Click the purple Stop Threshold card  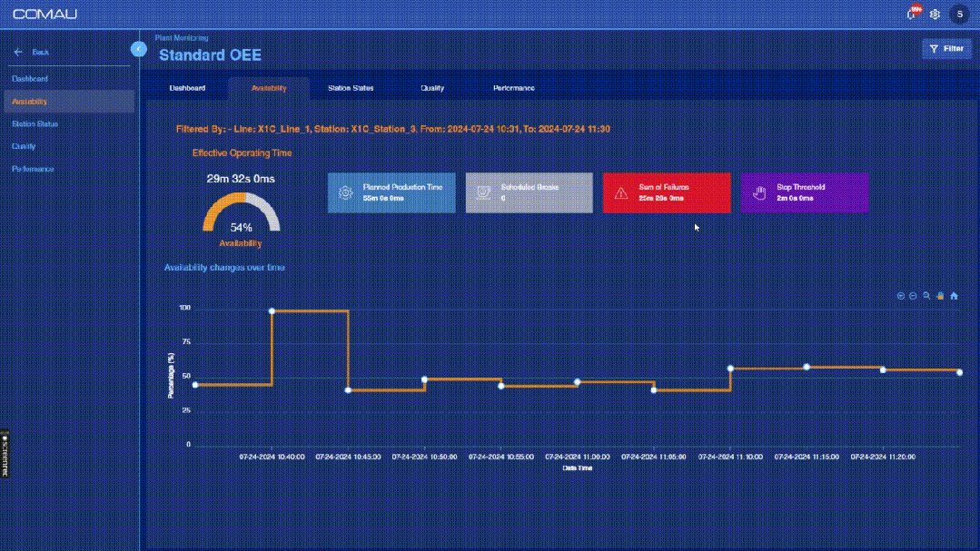click(x=803, y=192)
